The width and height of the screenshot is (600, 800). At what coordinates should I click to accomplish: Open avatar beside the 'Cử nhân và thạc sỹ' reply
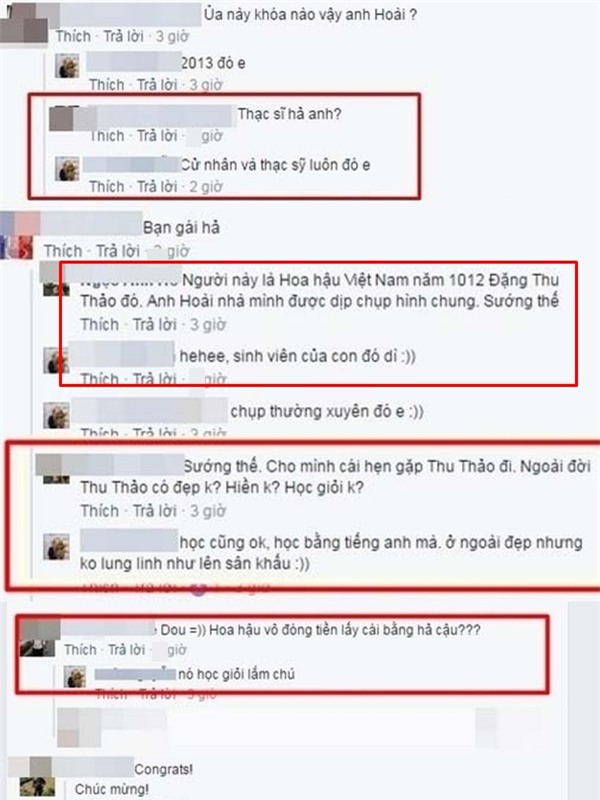[67, 169]
